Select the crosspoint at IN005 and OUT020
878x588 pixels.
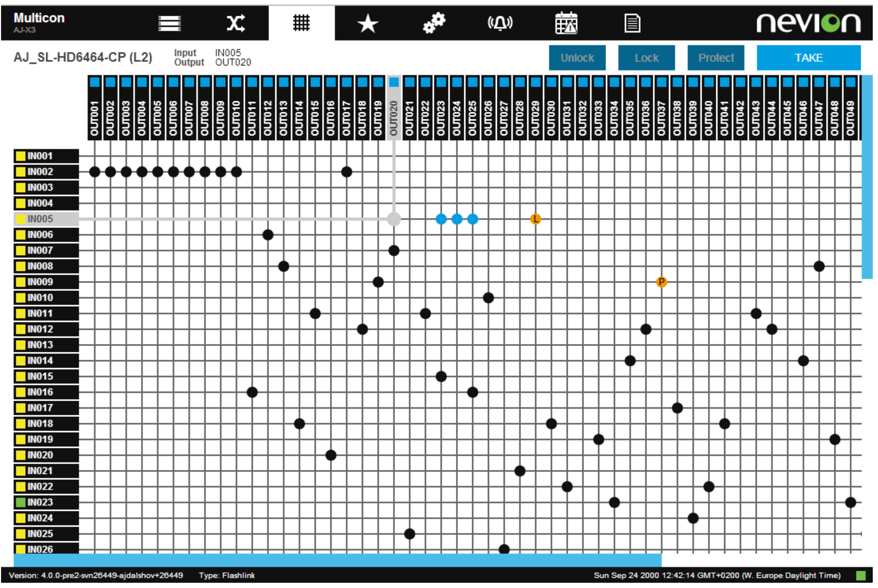click(393, 220)
